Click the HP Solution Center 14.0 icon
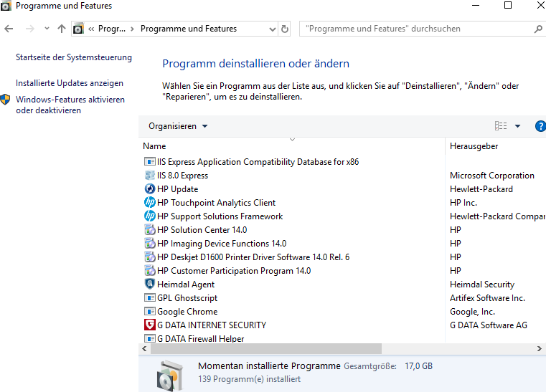 pos(150,229)
